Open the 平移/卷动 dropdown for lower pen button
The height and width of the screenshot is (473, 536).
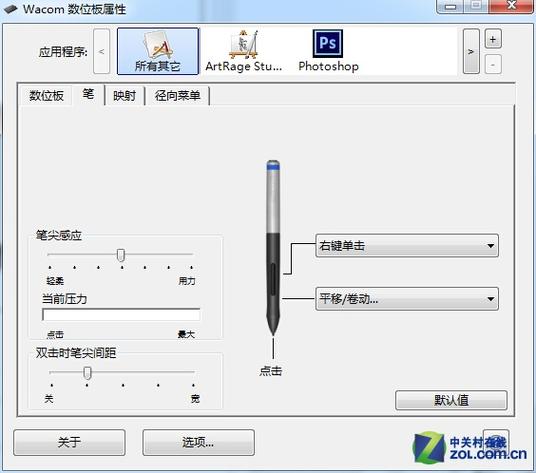pyautogui.click(x=406, y=299)
